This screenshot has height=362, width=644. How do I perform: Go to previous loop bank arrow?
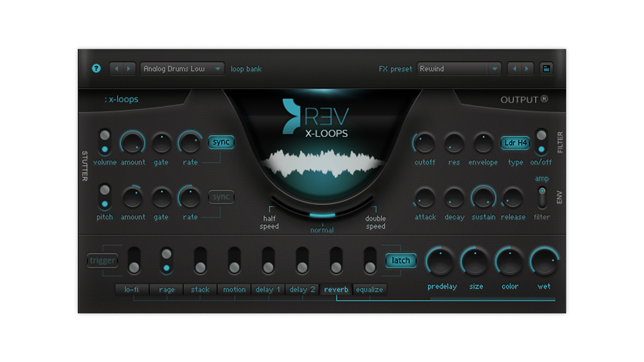(116, 69)
